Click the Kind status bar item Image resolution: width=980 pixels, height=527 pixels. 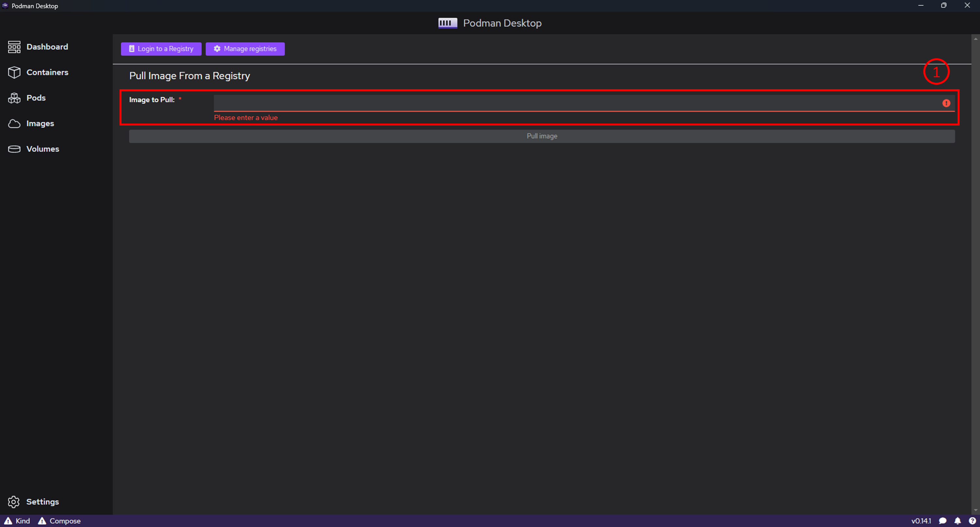coord(17,521)
